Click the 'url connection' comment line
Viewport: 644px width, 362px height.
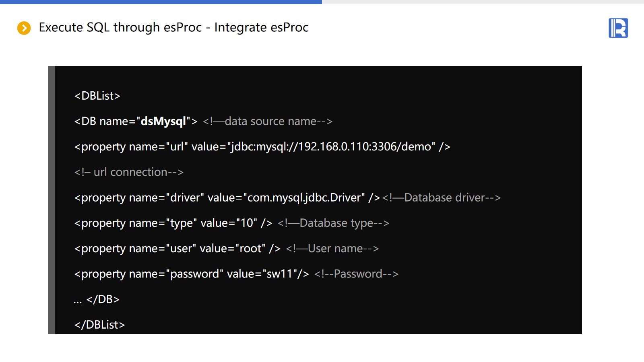pyautogui.click(x=129, y=172)
